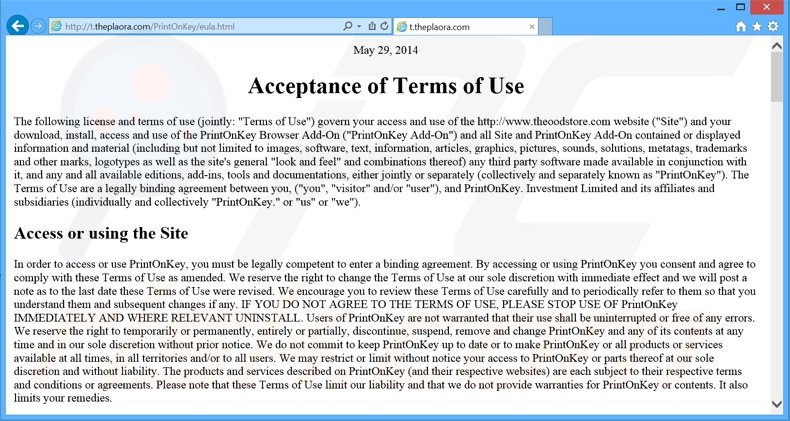The width and height of the screenshot is (790, 421).
Task: Click the site icon in address bar
Action: coord(56,26)
